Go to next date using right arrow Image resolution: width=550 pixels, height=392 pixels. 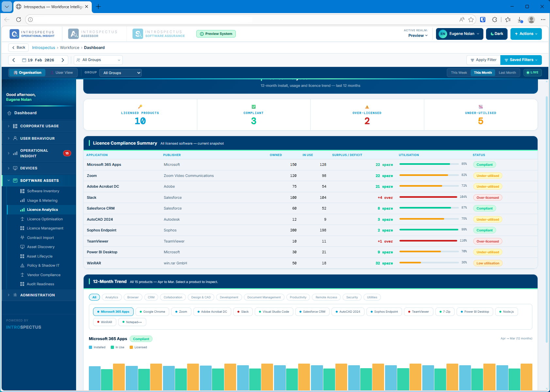pyautogui.click(x=63, y=60)
